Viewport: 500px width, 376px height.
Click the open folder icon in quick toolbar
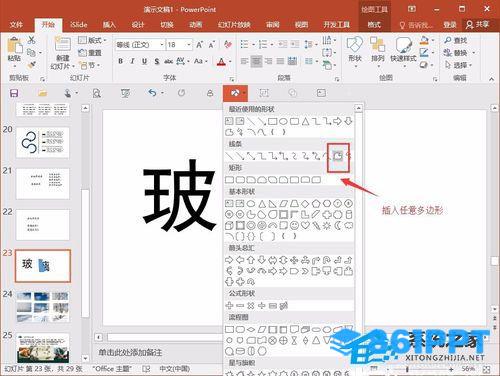click(42, 93)
